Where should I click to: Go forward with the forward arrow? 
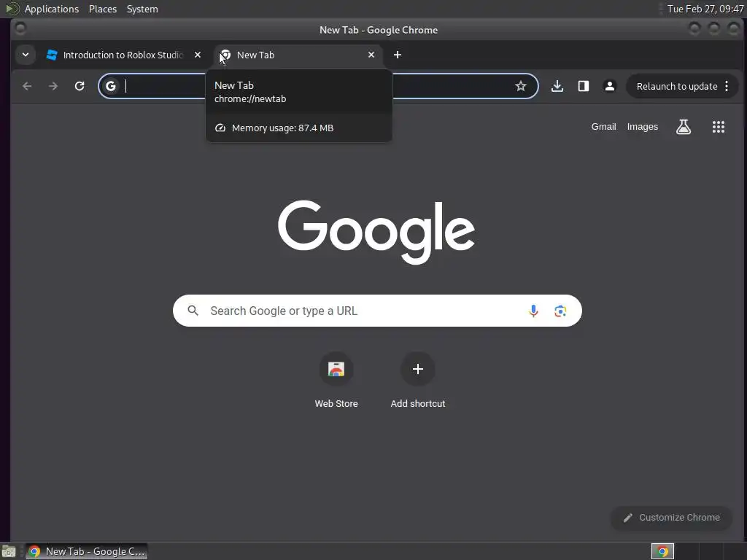[x=53, y=86]
